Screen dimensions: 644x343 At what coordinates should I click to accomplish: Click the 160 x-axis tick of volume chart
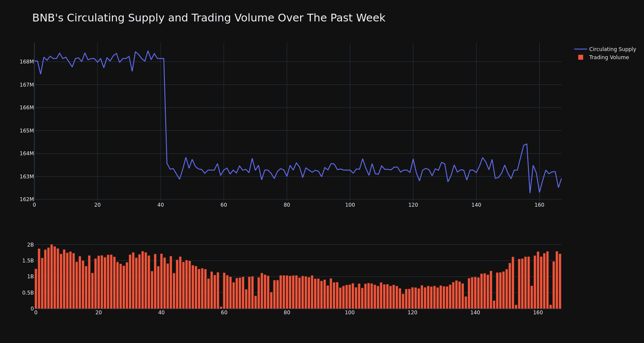(538, 313)
